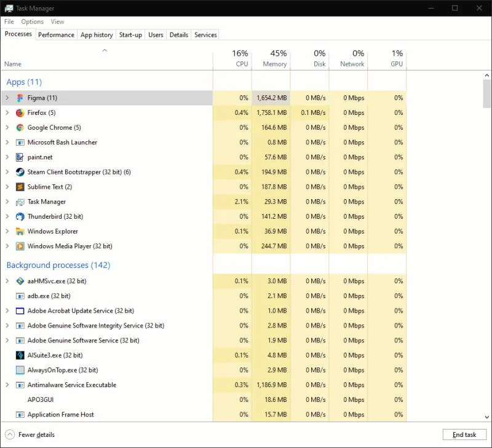Expand the Firefox process group

(7, 112)
